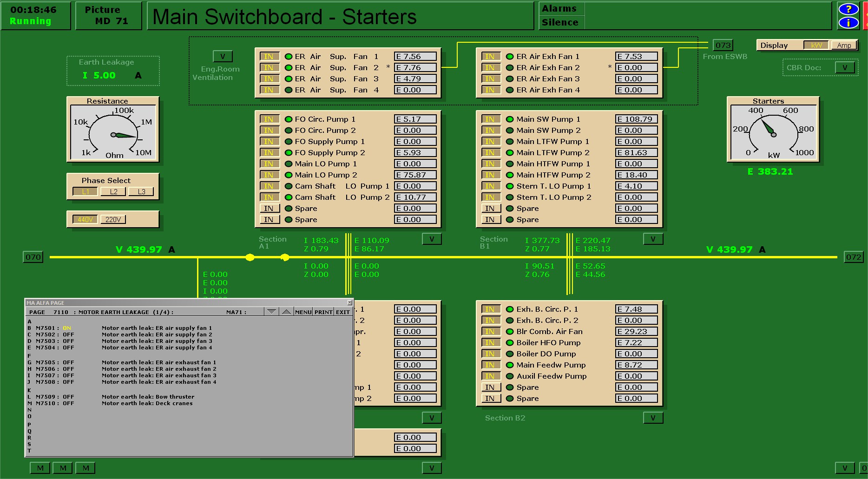Open the V dropdown at the very bottom of the centre column

point(432,468)
